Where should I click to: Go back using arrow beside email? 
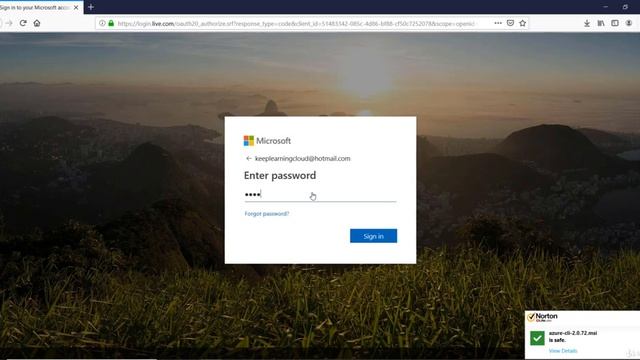point(249,158)
